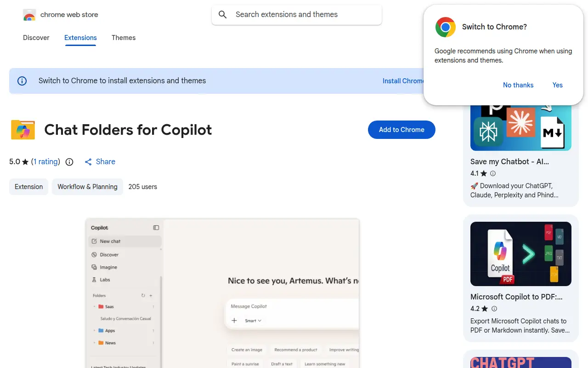
Task: Click the 205 users text
Action: point(143,187)
